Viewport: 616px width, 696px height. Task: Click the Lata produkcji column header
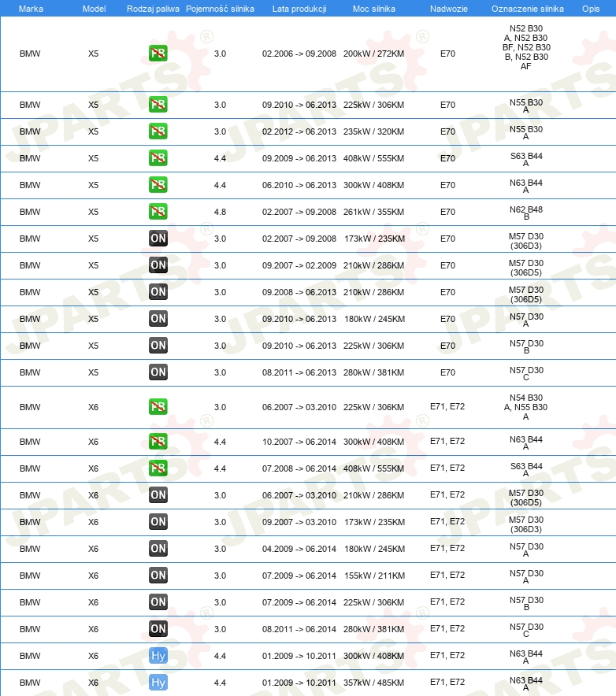pyautogui.click(x=299, y=9)
